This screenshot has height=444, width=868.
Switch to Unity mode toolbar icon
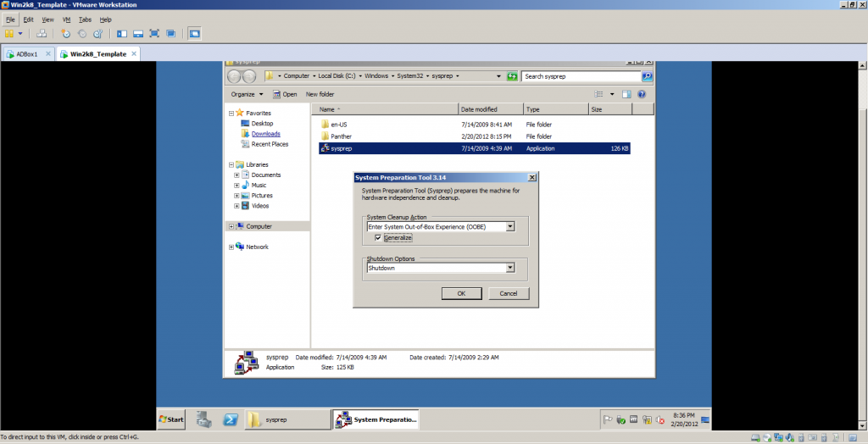[x=171, y=34]
